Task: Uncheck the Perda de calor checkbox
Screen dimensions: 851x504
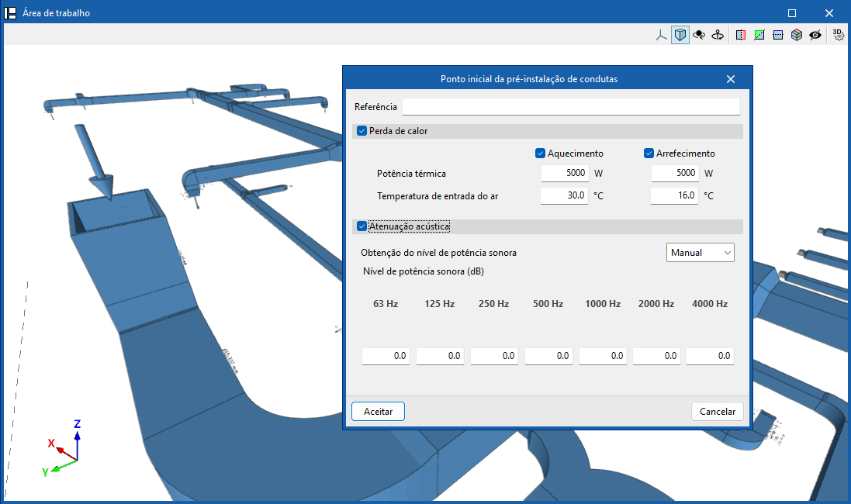Action: tap(362, 131)
